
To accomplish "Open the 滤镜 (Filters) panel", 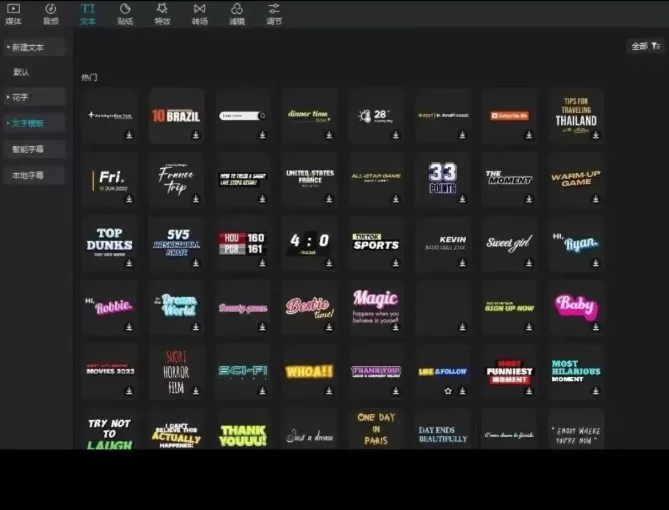I will pos(236,13).
